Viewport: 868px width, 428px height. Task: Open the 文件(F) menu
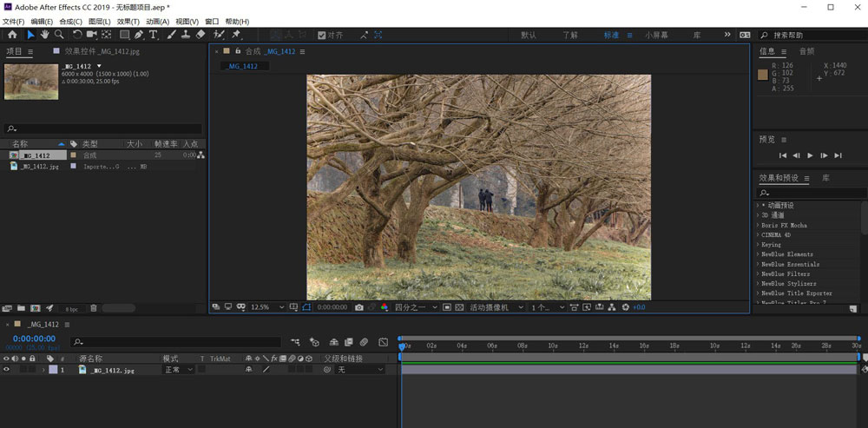(13, 22)
